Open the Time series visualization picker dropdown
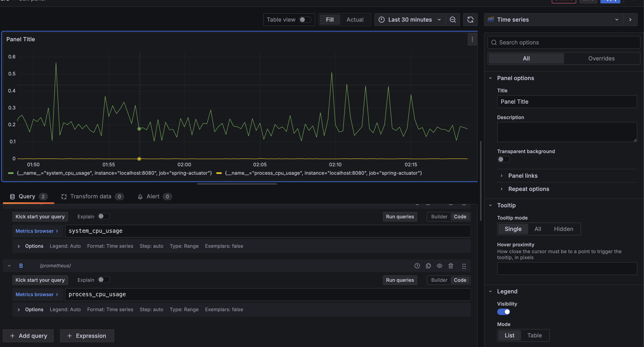The width and height of the screenshot is (644, 347). click(554, 20)
